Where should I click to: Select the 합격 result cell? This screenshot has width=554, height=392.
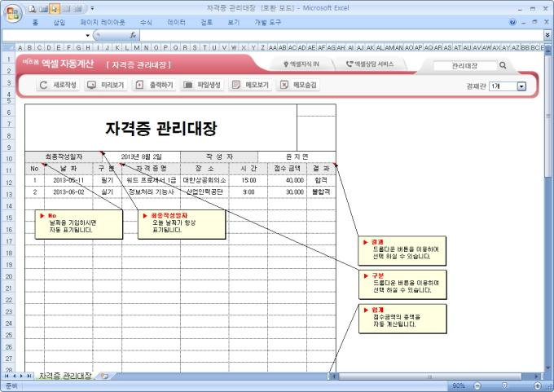point(321,180)
